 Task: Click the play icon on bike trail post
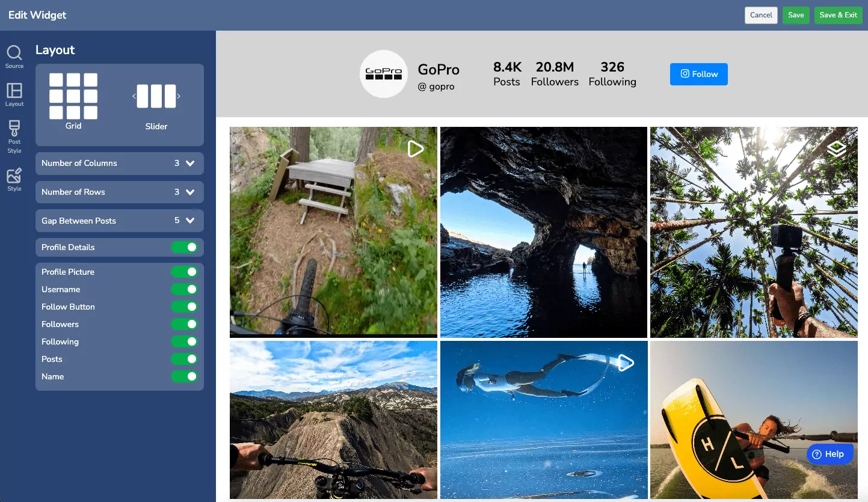(415, 148)
